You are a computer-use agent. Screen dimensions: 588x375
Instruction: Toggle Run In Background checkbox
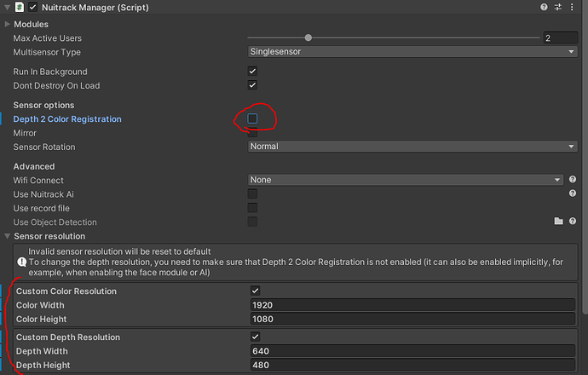pyautogui.click(x=252, y=72)
